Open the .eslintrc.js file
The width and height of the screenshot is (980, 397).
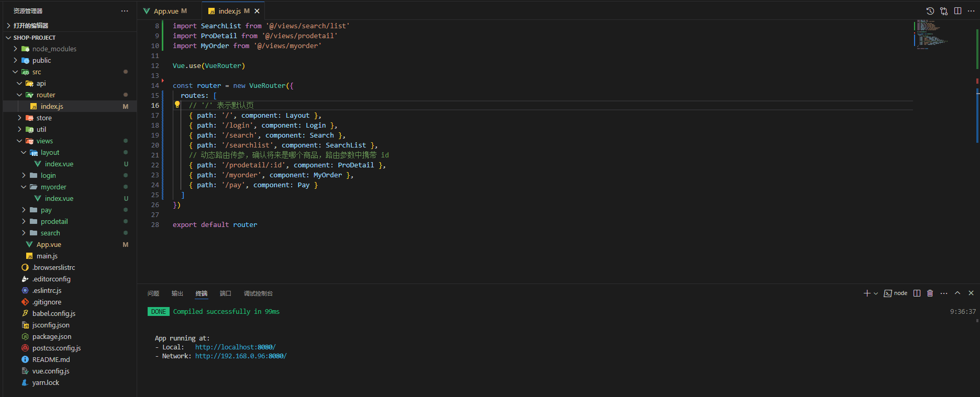(69, 290)
